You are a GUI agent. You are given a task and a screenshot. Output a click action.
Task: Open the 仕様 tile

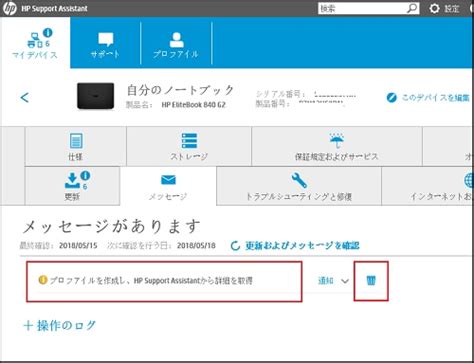click(76, 146)
